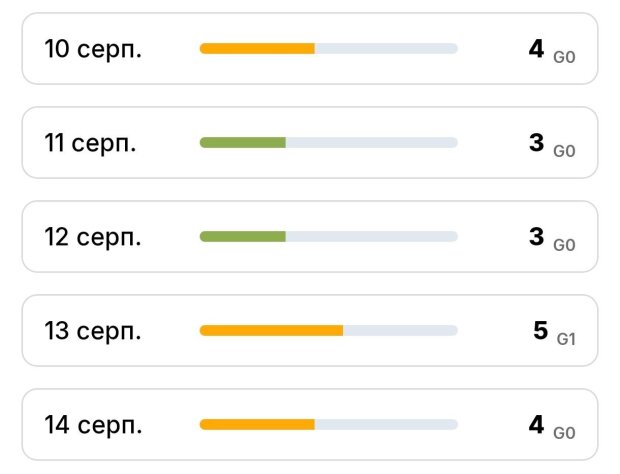Image resolution: width=620 pixels, height=474 pixels.
Task: Open the 12 серп. forecast card
Action: tap(310, 236)
